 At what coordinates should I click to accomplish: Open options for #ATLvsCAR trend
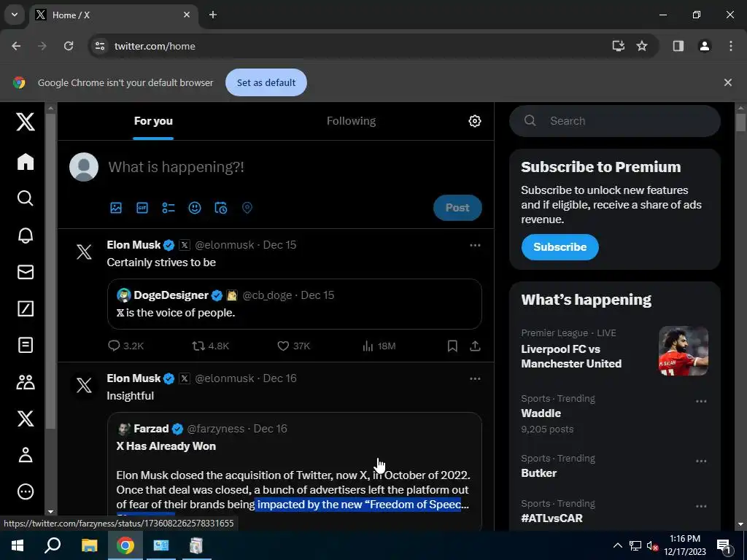(701, 506)
